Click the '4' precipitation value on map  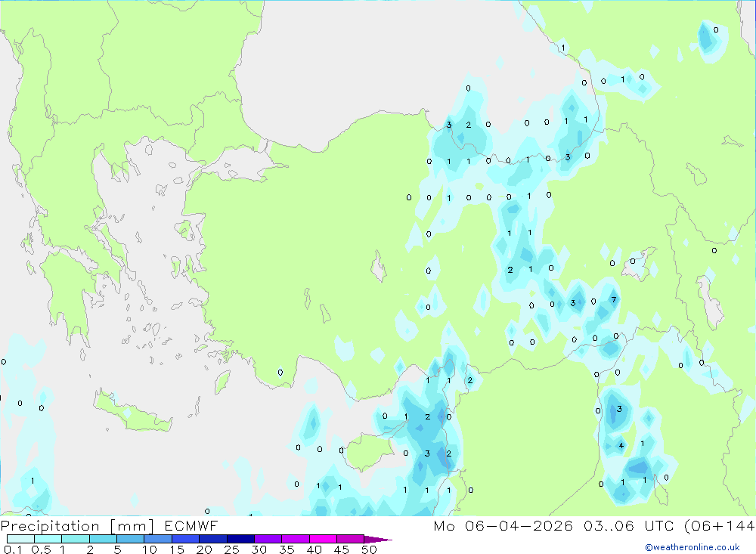(621, 445)
